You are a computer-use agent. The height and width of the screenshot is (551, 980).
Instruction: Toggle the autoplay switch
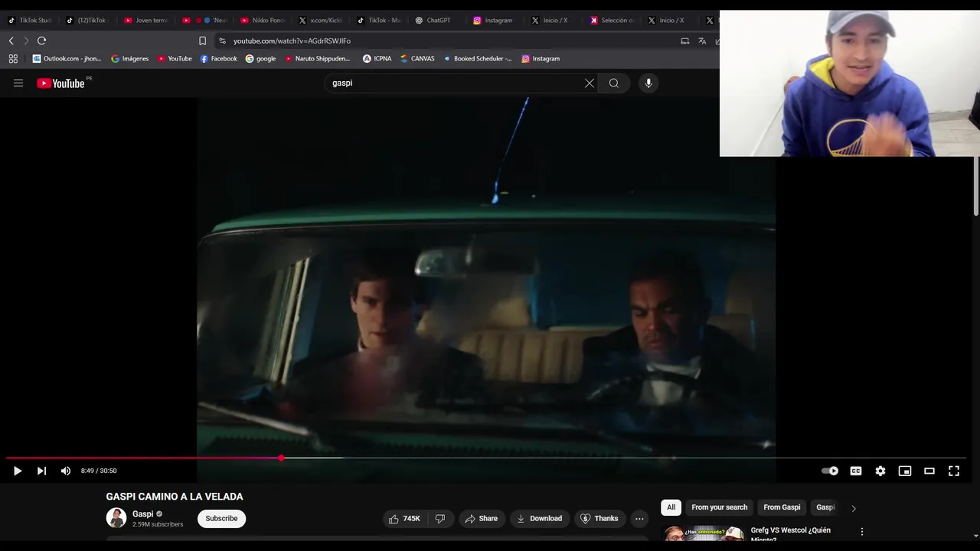(830, 471)
